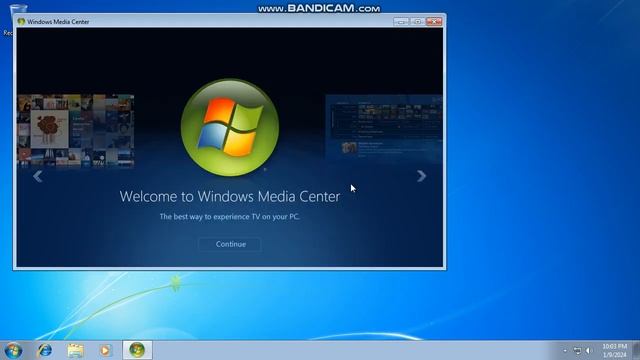Show hidden system tray icons

click(x=565, y=351)
